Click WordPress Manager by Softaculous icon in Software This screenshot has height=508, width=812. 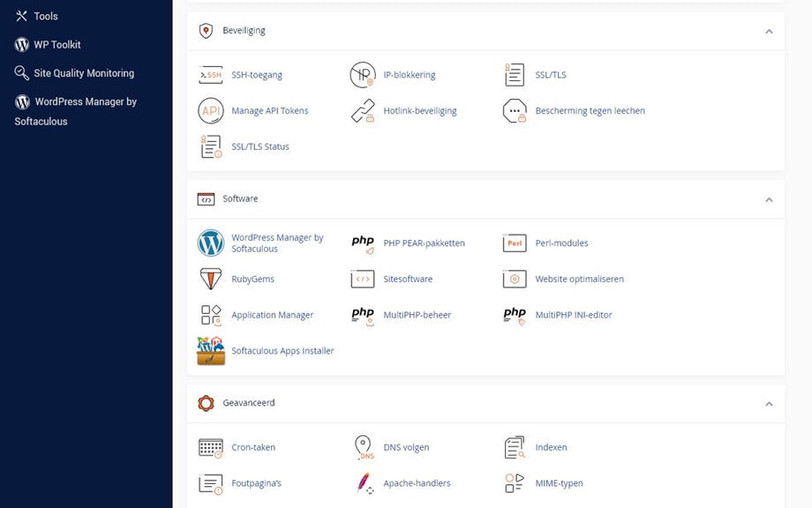[x=211, y=243]
